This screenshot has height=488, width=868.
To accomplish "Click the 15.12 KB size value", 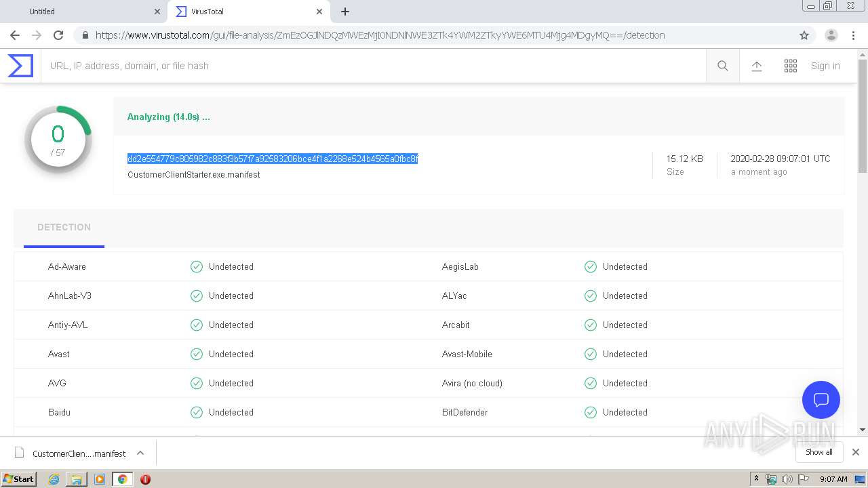I will pos(684,159).
